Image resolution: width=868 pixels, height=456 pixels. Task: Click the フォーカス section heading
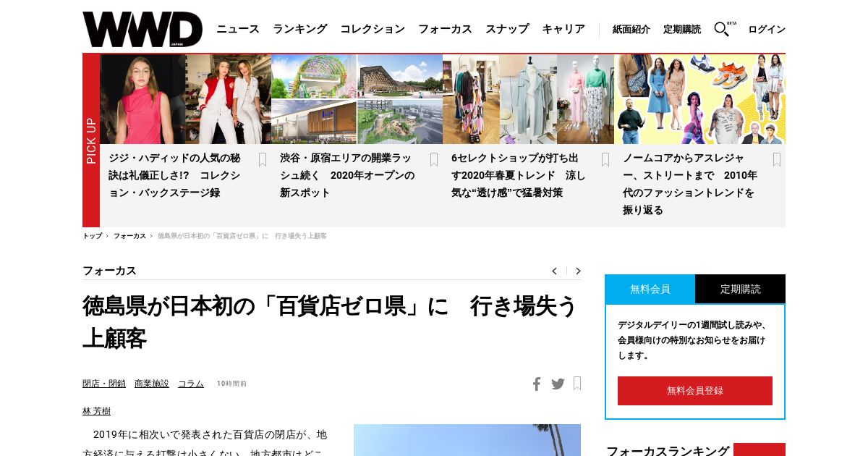109,271
